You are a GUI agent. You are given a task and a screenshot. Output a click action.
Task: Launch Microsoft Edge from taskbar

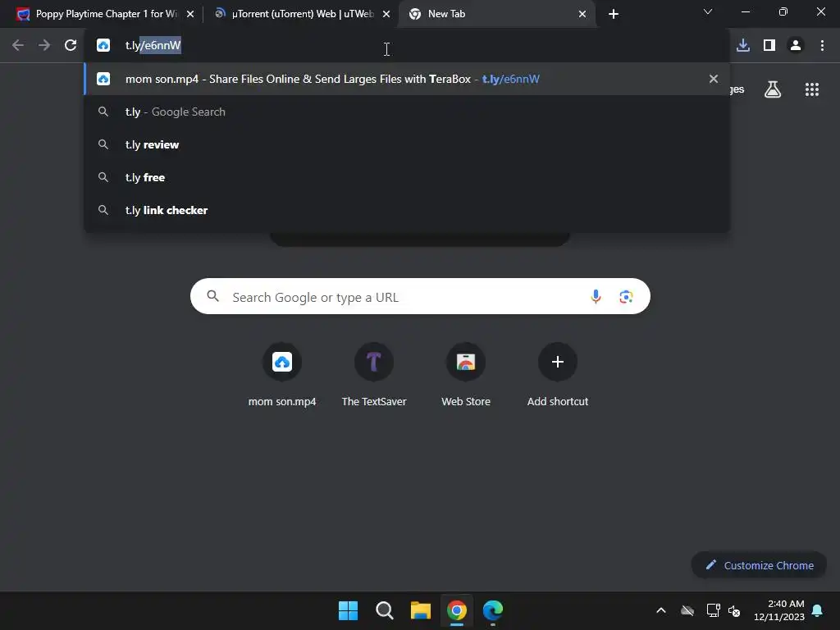click(x=493, y=610)
